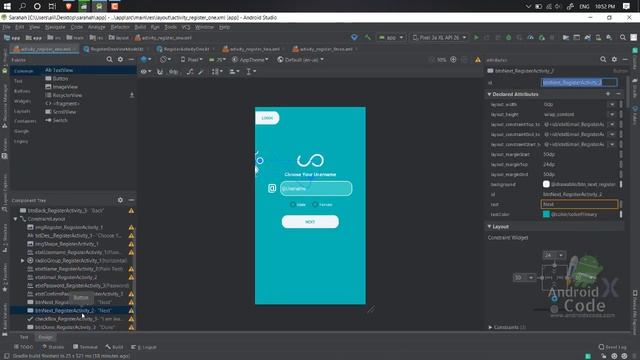Search the Palette using its magnifier icon
This screenshot has width=640, height=360.
pyautogui.click(x=109, y=60)
